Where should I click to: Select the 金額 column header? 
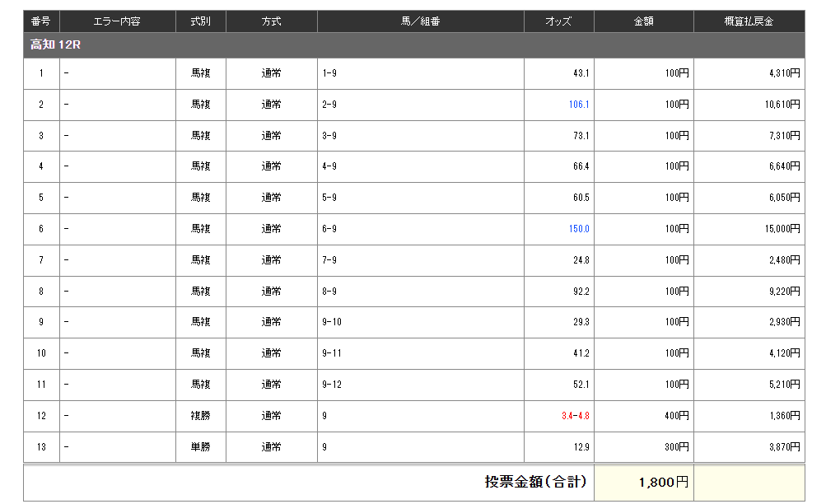(x=644, y=21)
